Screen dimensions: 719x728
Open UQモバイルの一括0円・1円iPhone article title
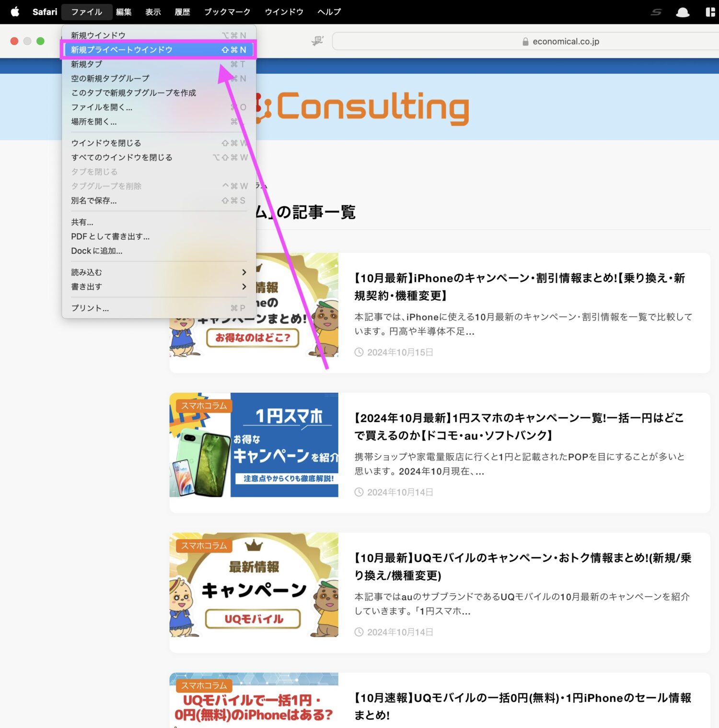(523, 706)
